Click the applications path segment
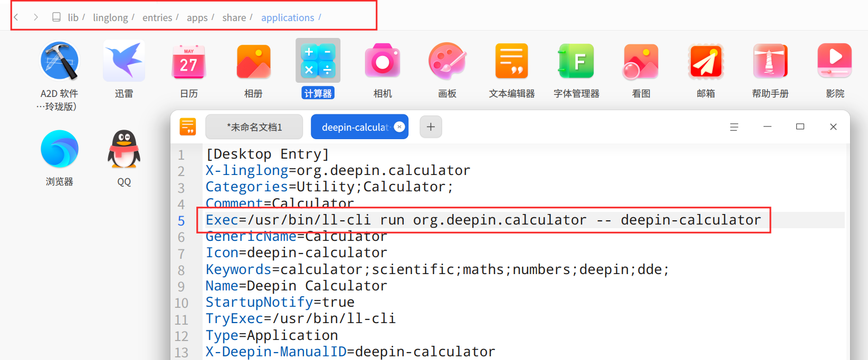 [288, 18]
